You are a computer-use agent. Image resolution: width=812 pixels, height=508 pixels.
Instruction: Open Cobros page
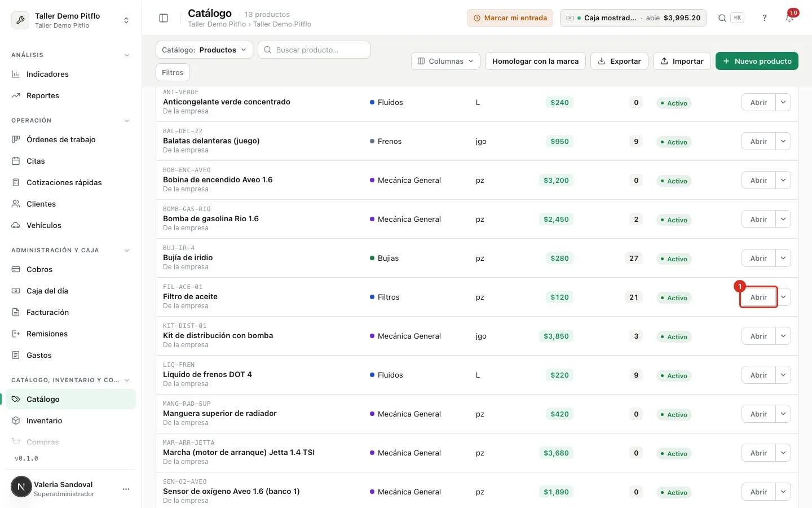(70, 269)
